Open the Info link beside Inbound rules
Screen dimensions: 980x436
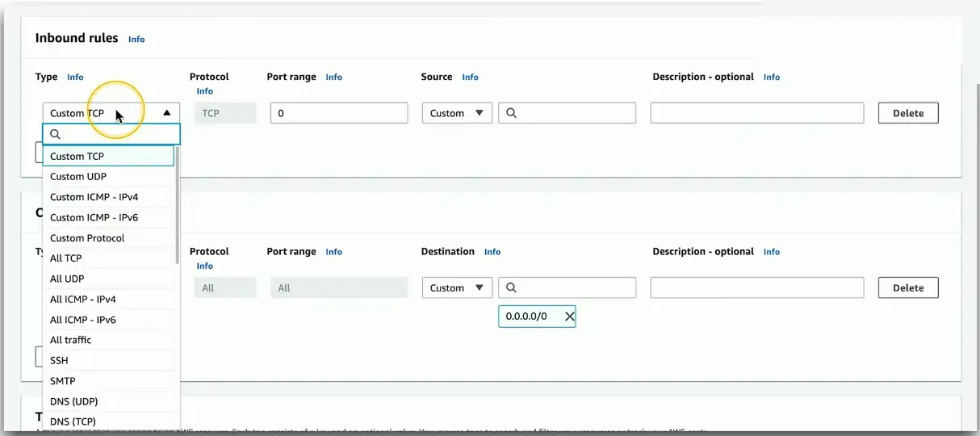point(136,39)
